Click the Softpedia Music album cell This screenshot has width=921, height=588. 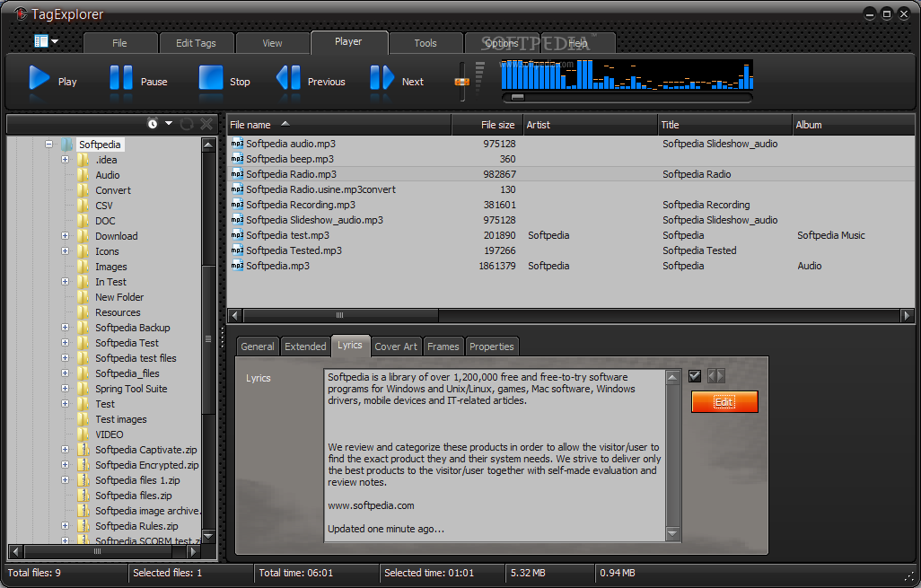click(830, 235)
